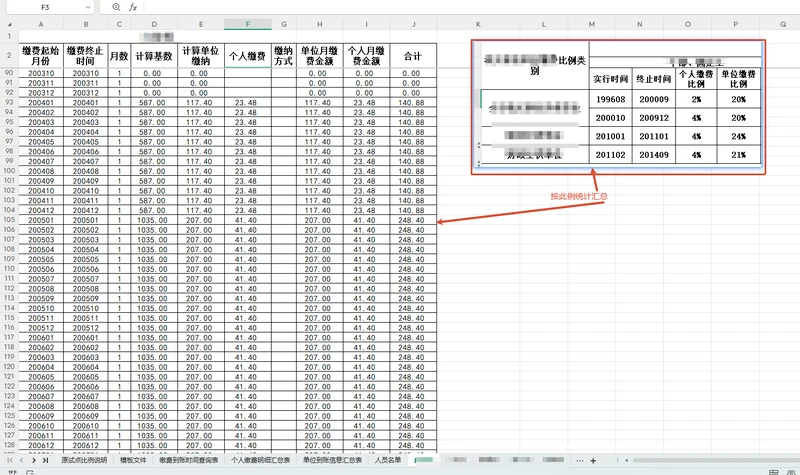Select column F header
Screen dimensions: 800x475
(x=247, y=24)
